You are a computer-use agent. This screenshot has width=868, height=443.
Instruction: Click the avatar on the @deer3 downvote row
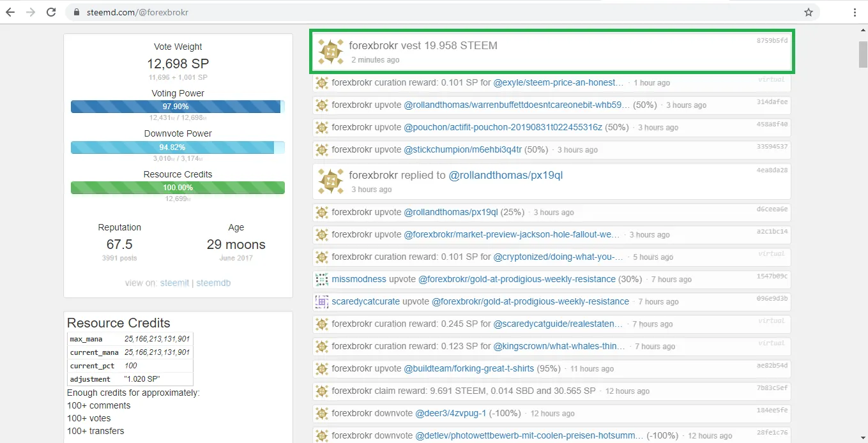coord(322,414)
